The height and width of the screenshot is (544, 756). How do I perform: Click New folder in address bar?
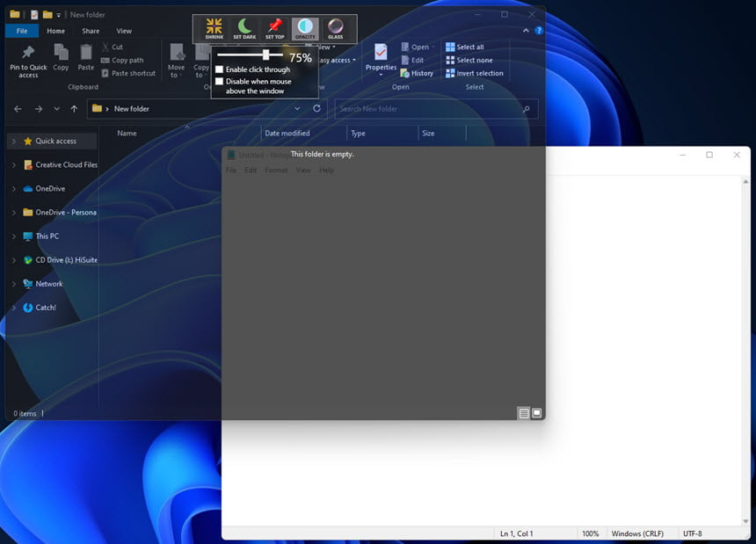132,109
